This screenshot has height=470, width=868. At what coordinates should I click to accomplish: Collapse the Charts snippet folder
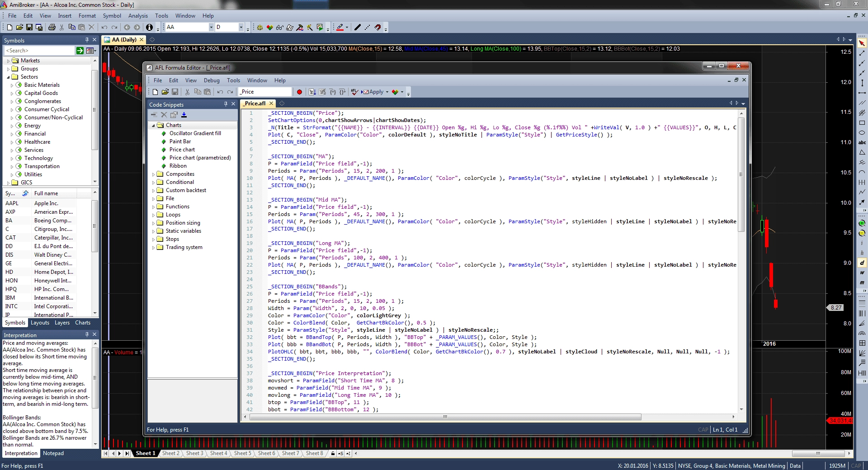[154, 126]
